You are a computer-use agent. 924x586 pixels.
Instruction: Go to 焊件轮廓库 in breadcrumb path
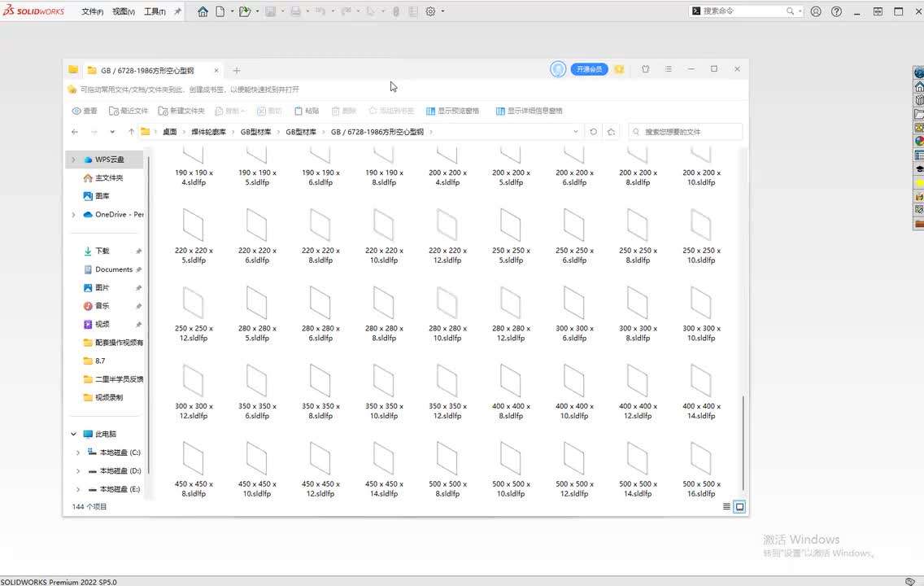(x=208, y=132)
